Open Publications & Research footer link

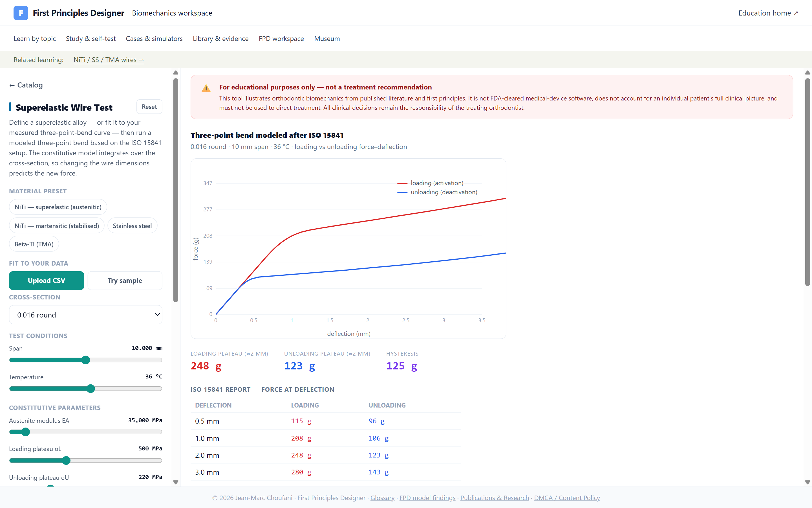(495, 498)
